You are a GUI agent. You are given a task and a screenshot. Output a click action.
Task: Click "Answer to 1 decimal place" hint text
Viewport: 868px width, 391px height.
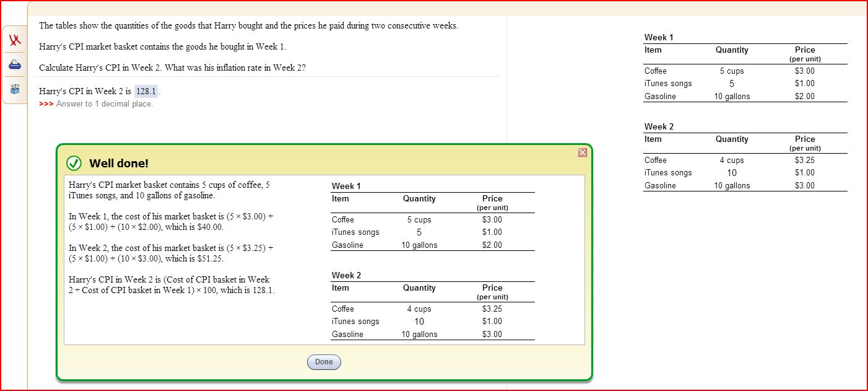(x=104, y=104)
